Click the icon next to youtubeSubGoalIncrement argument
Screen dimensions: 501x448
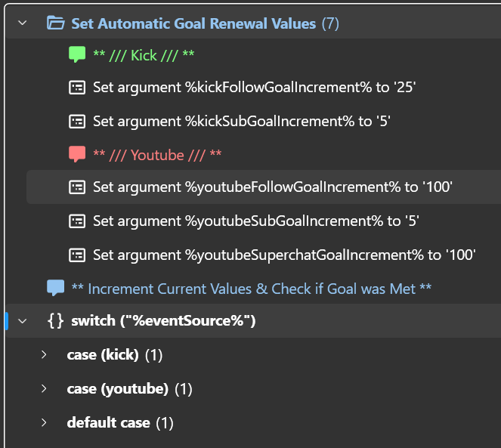click(x=77, y=221)
